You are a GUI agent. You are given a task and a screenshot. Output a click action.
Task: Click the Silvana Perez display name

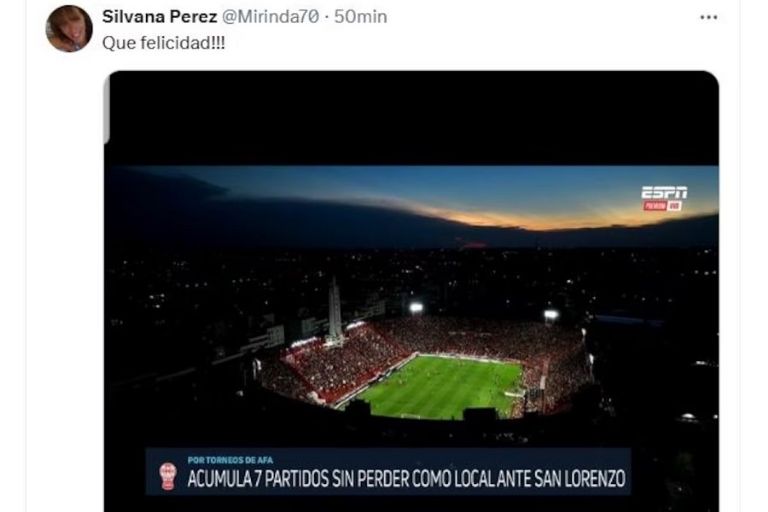(x=160, y=17)
